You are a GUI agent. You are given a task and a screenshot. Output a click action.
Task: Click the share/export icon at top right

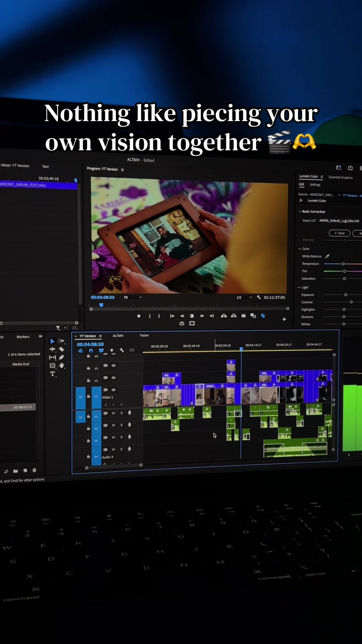click(x=350, y=167)
